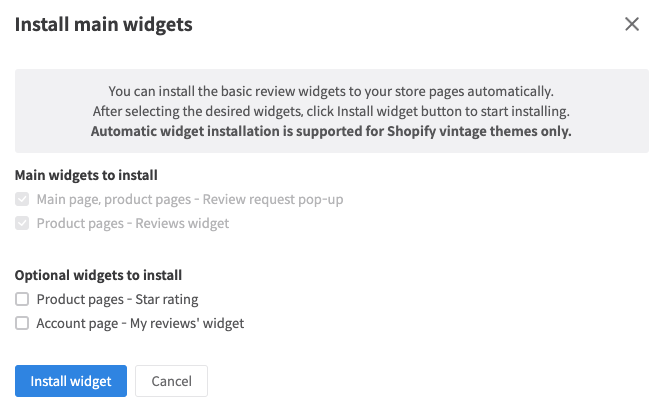Click the "After selecting the desired widgets" sentence
Screen dimensions: 664x406
[x=331, y=111]
